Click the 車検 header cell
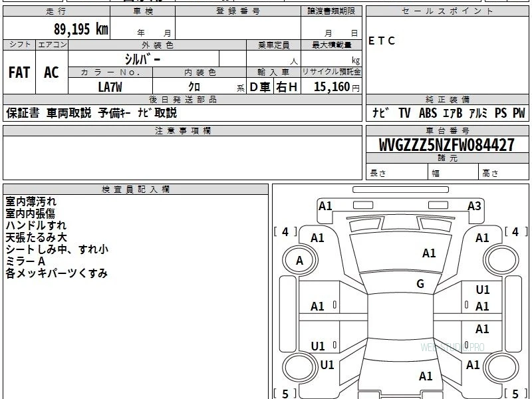532x399 pixels. pos(143,11)
